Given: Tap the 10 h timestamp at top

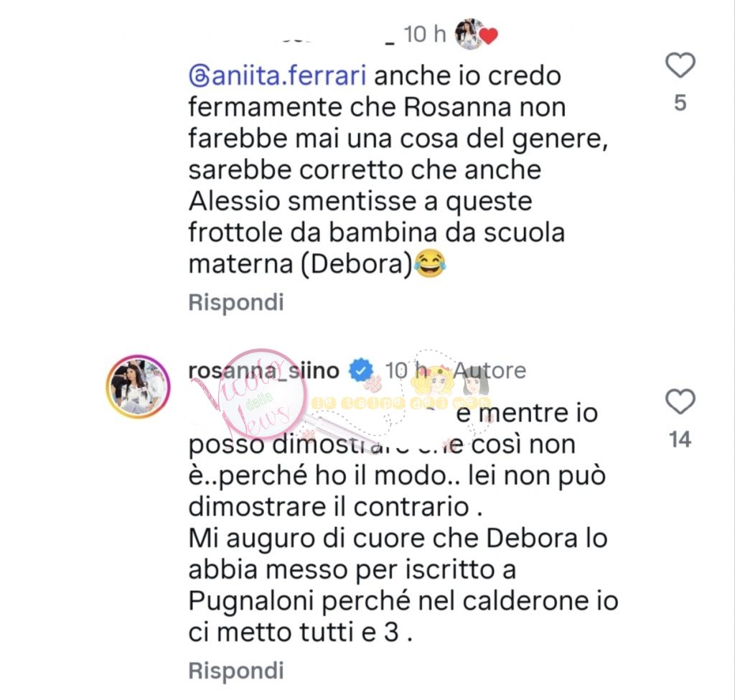Looking at the screenshot, I should point(425,34).
